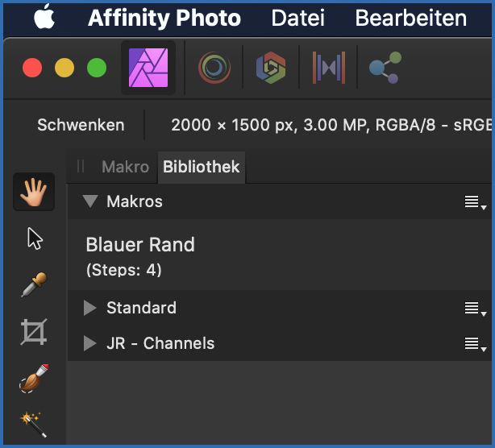Select the Color Picker eyedropper tool
The image size is (495, 448).
point(34,284)
